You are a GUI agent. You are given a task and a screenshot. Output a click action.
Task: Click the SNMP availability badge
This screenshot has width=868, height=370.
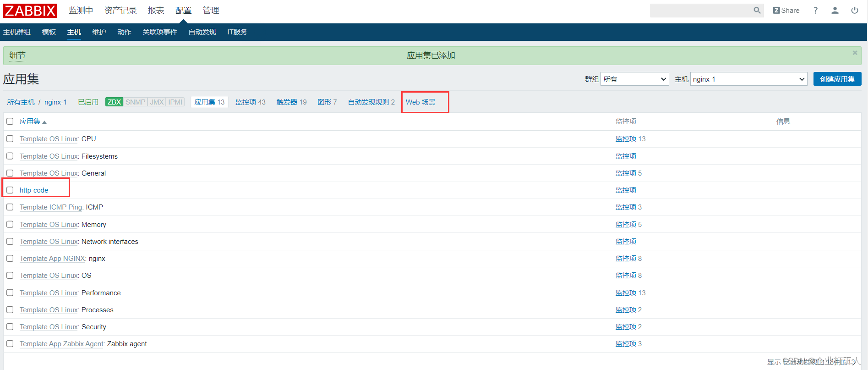(136, 102)
